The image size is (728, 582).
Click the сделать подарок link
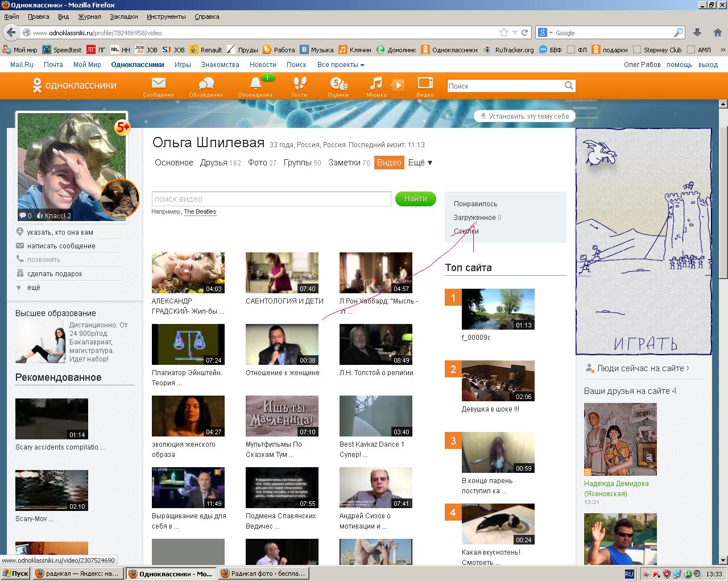[x=55, y=273]
